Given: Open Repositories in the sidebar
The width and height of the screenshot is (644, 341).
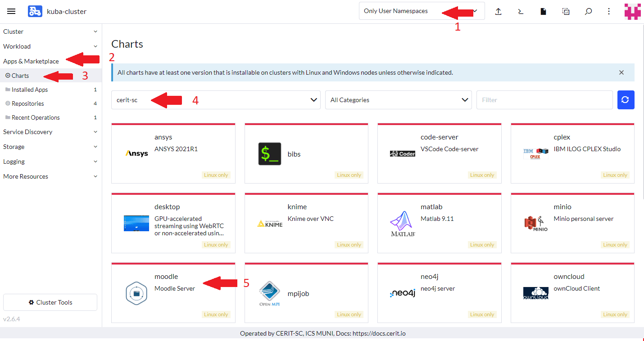Looking at the screenshot, I should pyautogui.click(x=28, y=103).
